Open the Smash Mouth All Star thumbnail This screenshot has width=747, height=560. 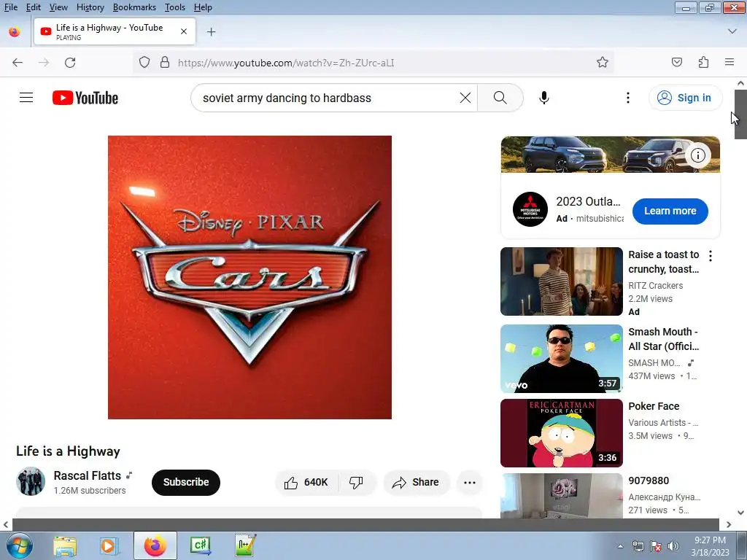click(x=562, y=359)
